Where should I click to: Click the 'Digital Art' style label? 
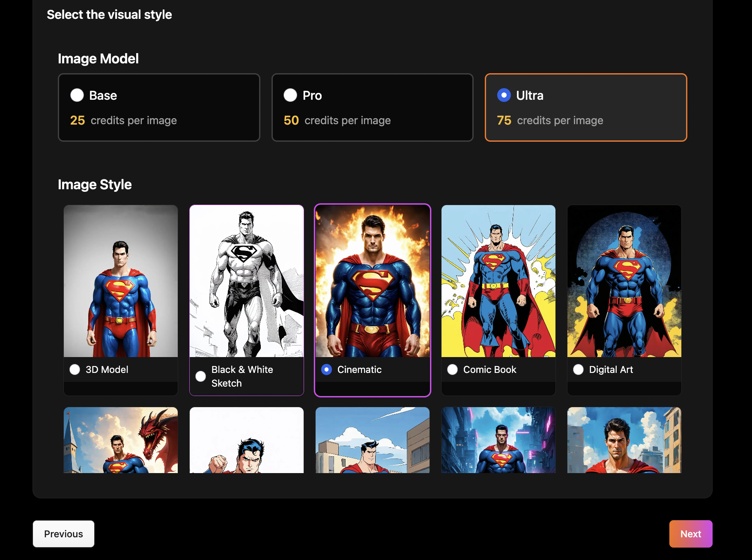coord(611,369)
